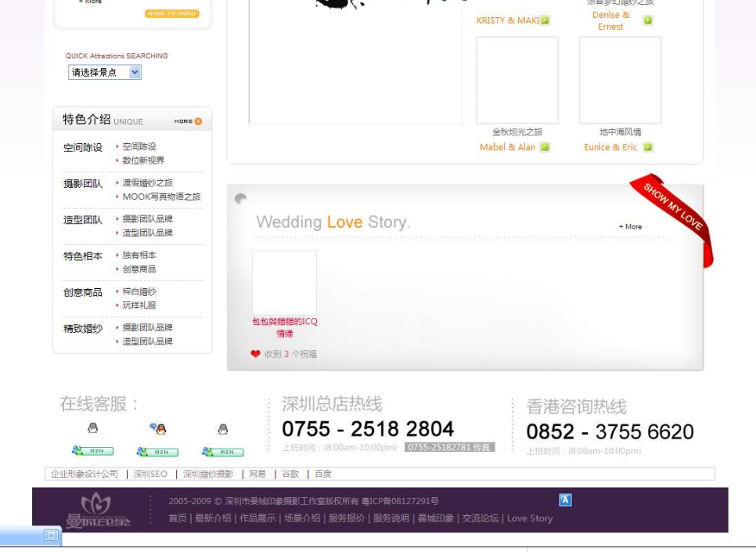Click the second QQ penguin chat icon
756x552 pixels.
[157, 428]
